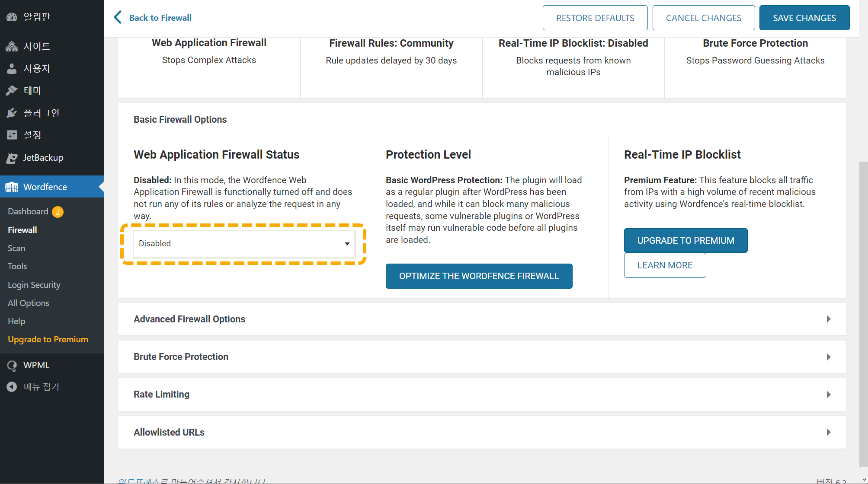Open the Scan submenu item
This screenshot has width=868, height=484.
point(16,248)
